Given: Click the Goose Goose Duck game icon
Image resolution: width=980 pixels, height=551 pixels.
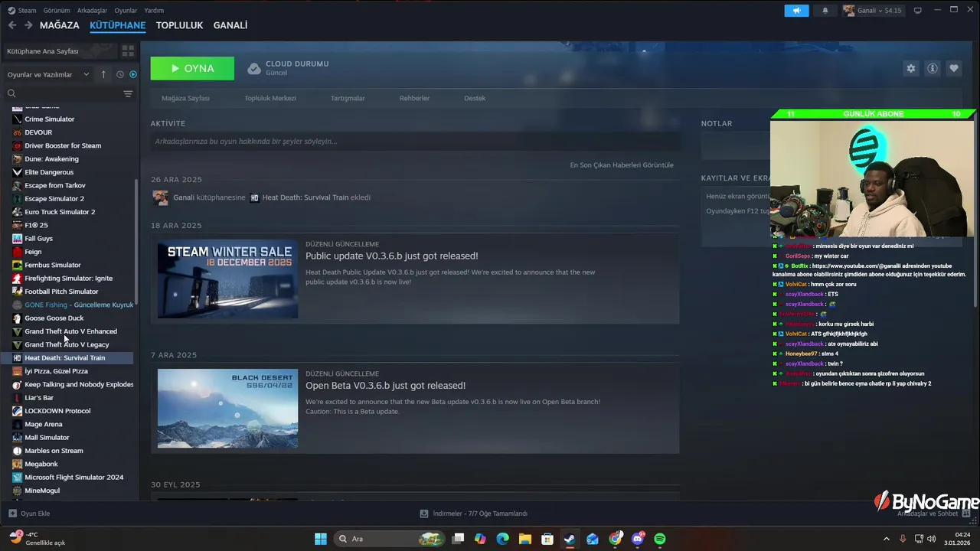Looking at the screenshot, I should click(x=17, y=318).
